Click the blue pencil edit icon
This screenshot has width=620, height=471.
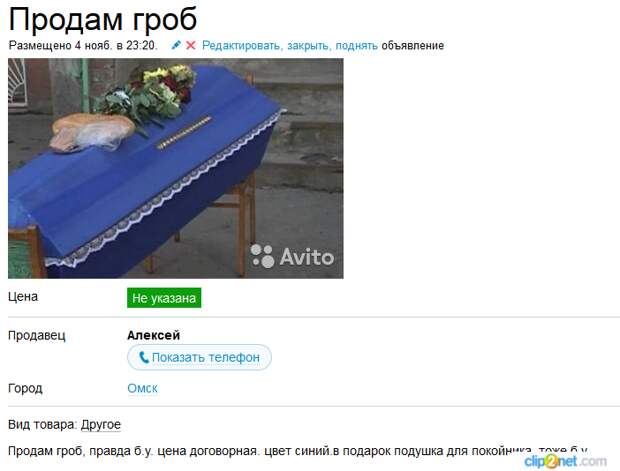(x=176, y=45)
